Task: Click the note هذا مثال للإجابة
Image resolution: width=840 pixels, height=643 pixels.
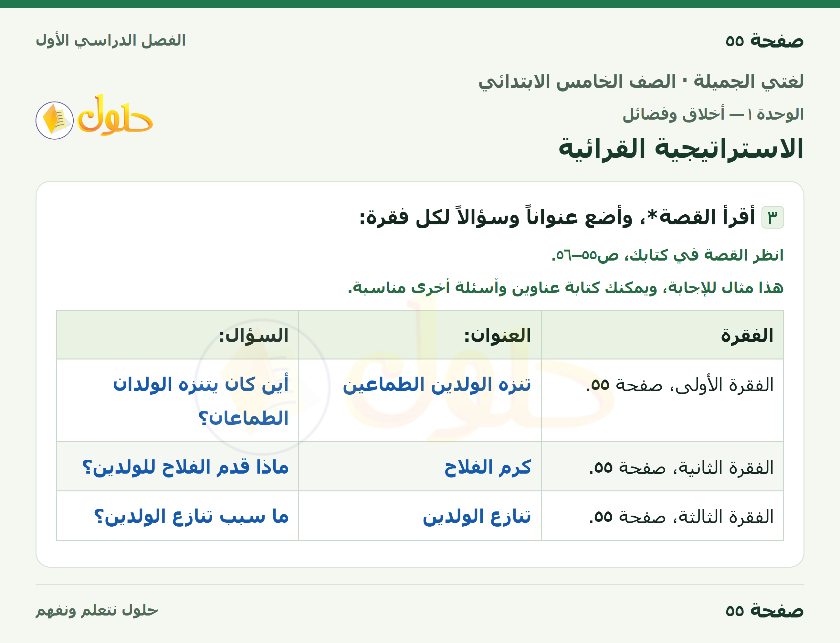Action: tap(565, 287)
